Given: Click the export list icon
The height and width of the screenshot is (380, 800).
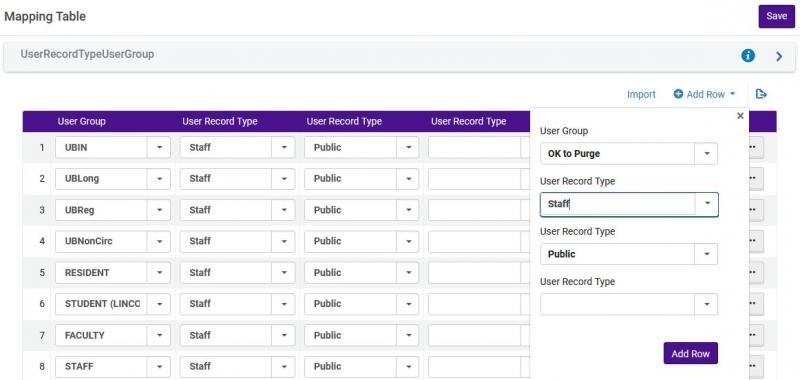Looking at the screenshot, I should 761,94.
